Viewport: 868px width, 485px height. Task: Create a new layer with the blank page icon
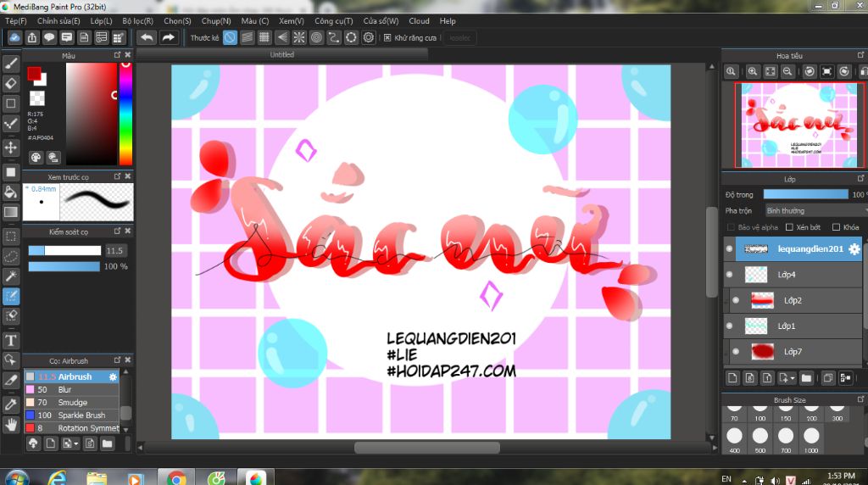732,378
